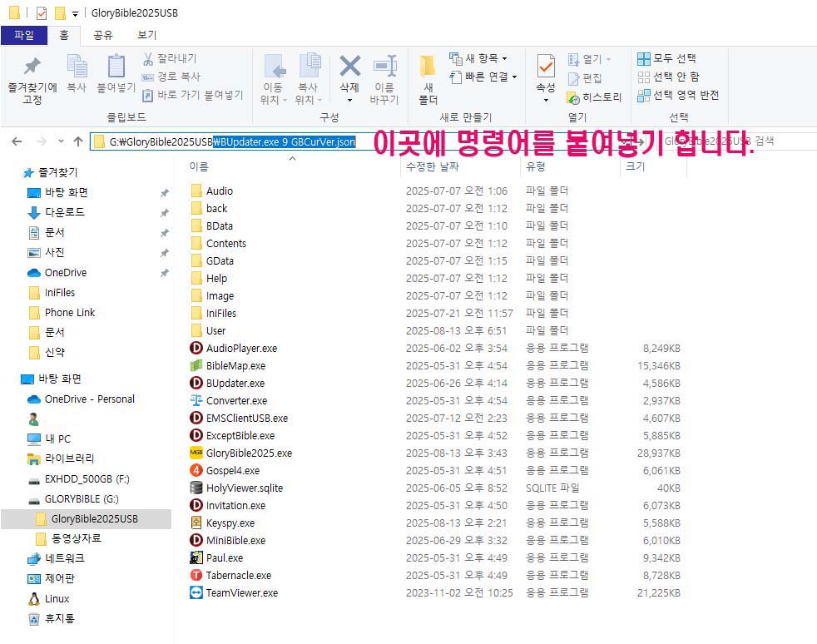Image resolution: width=817 pixels, height=644 pixels.
Task: Select the GLORYBIBLE (G:) drive
Action: pos(73,499)
